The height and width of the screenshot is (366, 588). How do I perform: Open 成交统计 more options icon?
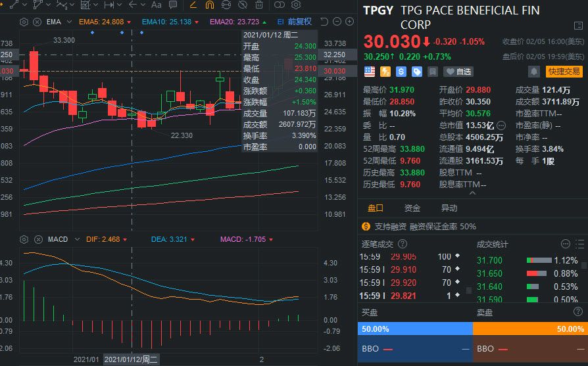point(566,244)
